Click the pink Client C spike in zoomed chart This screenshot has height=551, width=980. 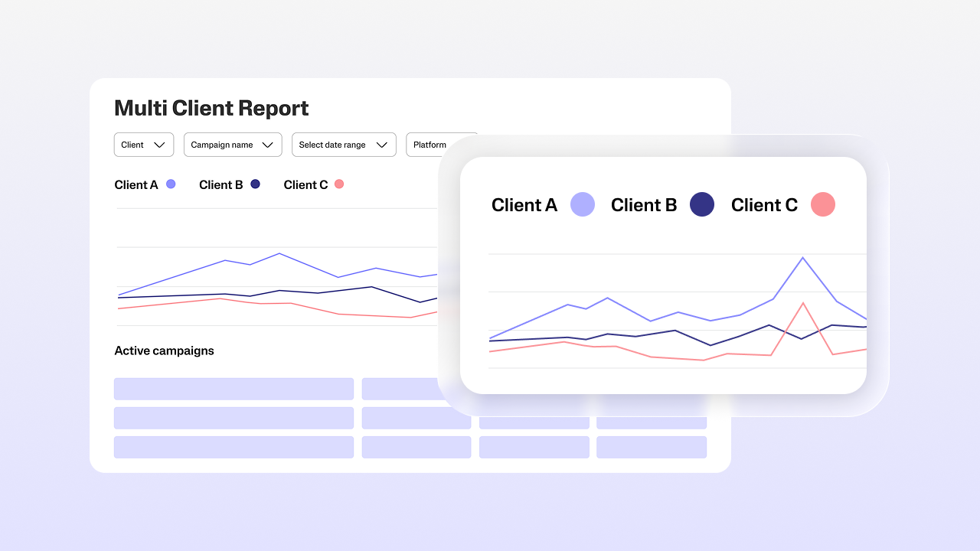pyautogui.click(x=802, y=303)
